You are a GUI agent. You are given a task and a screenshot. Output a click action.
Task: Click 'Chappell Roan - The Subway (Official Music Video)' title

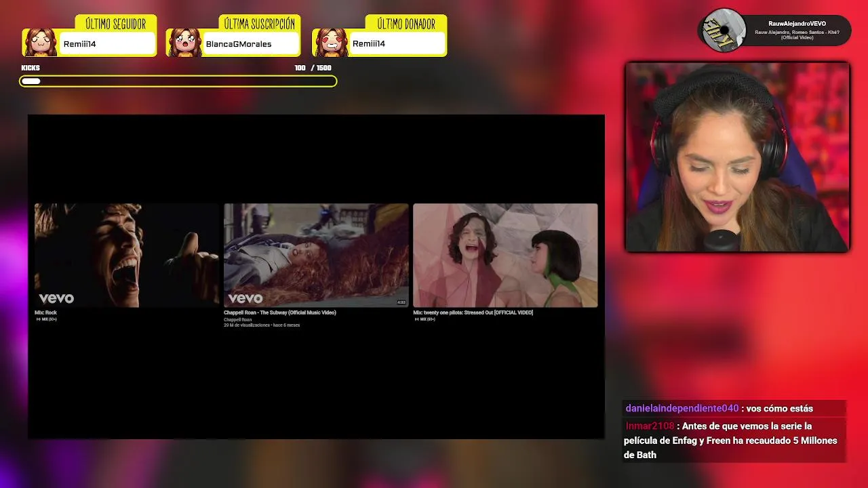point(280,312)
